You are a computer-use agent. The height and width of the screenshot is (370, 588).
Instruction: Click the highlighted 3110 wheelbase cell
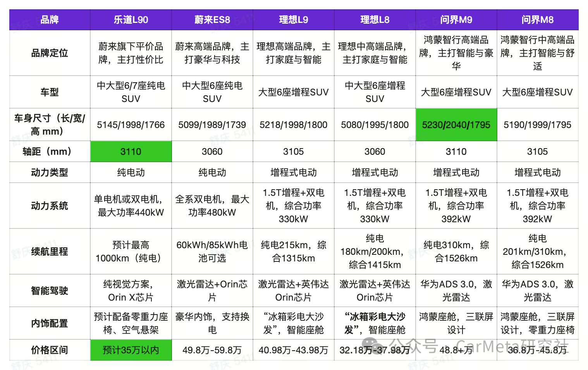point(131,152)
